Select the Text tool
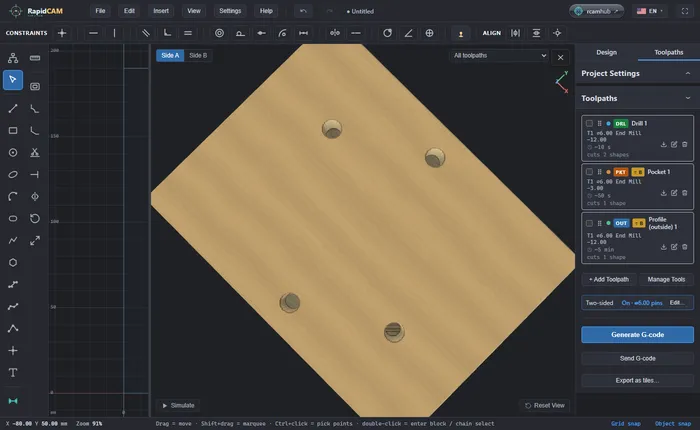 pos(13,372)
